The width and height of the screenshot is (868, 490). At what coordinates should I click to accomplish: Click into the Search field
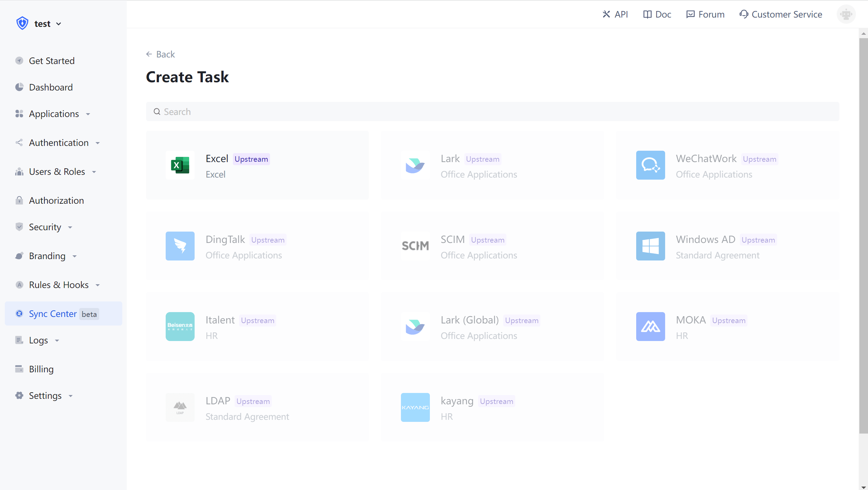click(493, 112)
